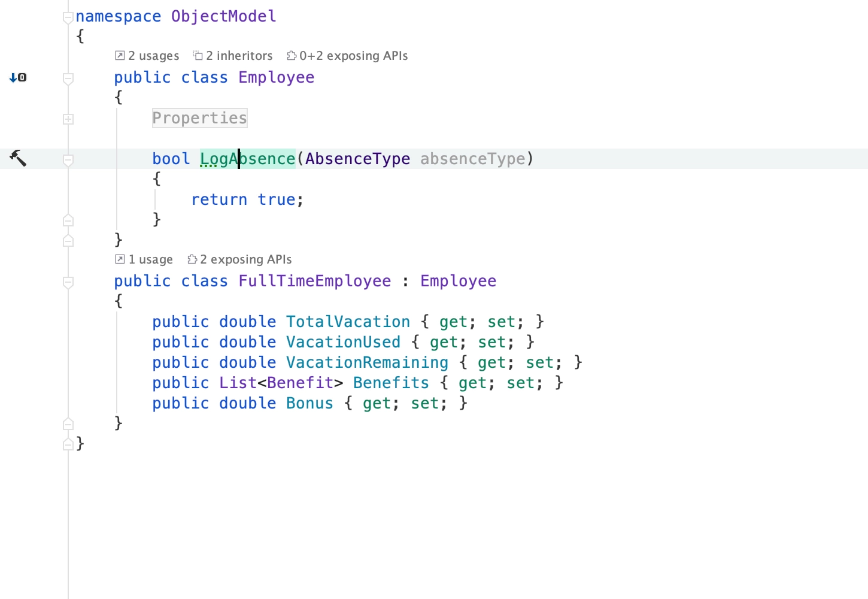Click the Benefits property name
Image resolution: width=868 pixels, height=599 pixels.
click(x=391, y=383)
